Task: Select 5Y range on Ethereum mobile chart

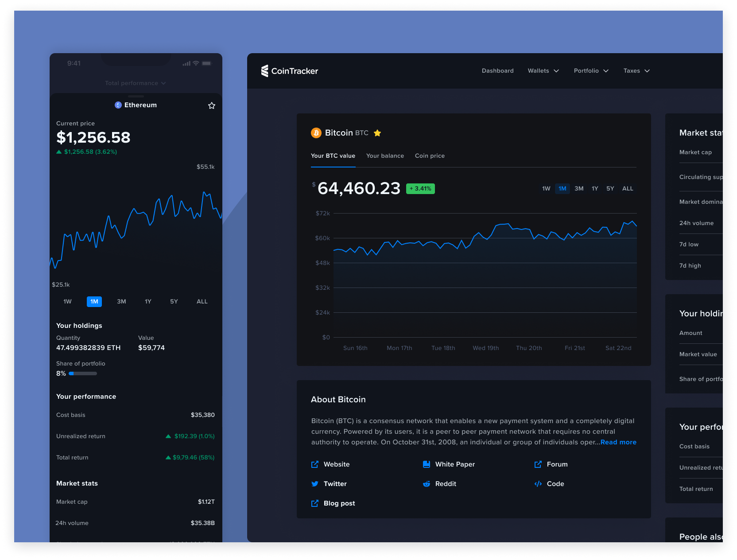Action: (174, 302)
